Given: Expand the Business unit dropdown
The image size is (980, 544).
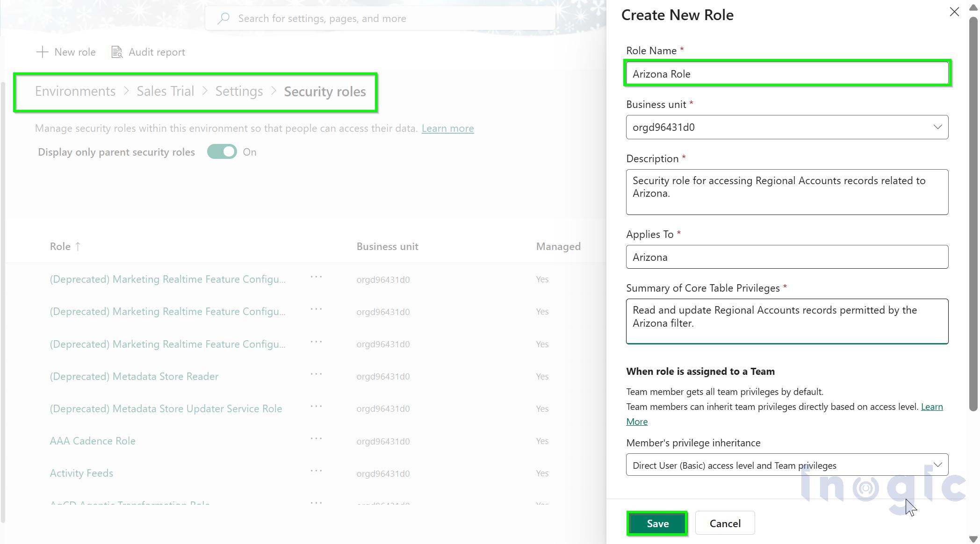Looking at the screenshot, I should pyautogui.click(x=937, y=127).
